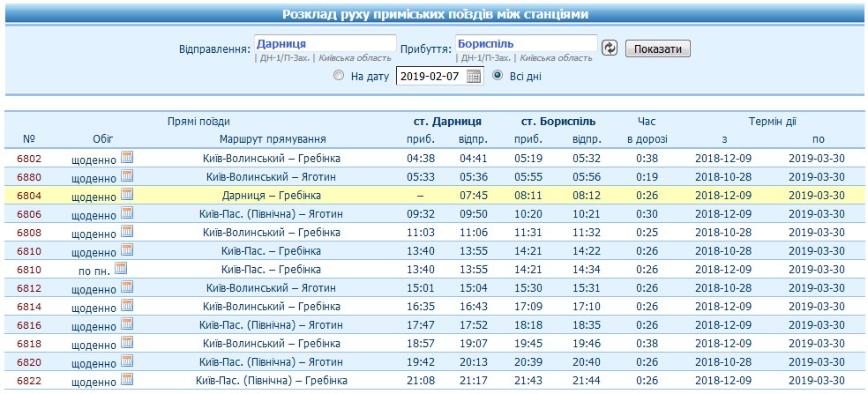Open schedule calendar icon for train 6816
This screenshot has width=868, height=394.
pos(127,324)
